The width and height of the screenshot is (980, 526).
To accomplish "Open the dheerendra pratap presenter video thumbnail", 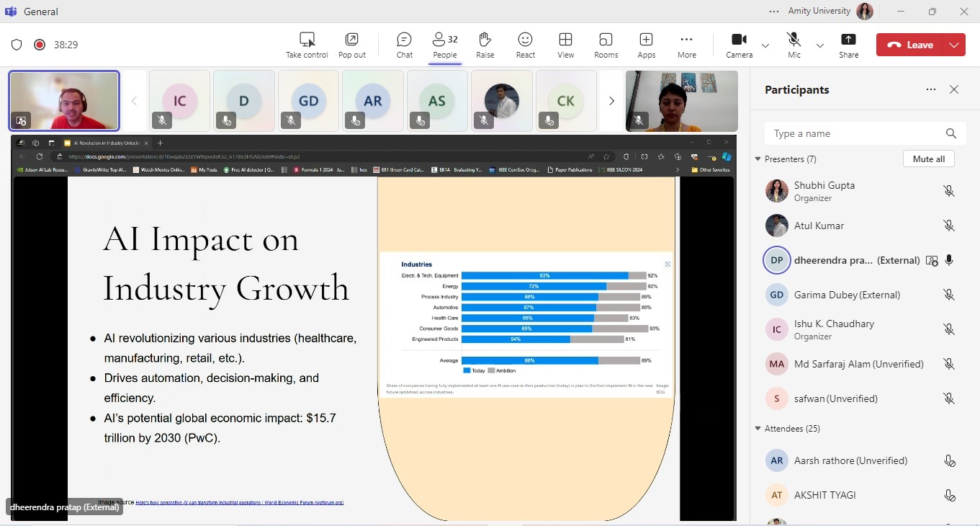I will click(64, 101).
